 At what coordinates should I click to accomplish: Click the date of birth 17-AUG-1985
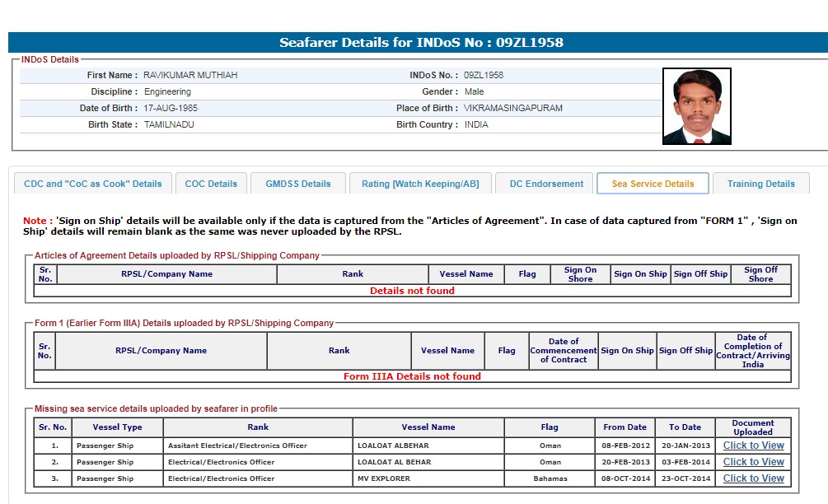tap(171, 108)
